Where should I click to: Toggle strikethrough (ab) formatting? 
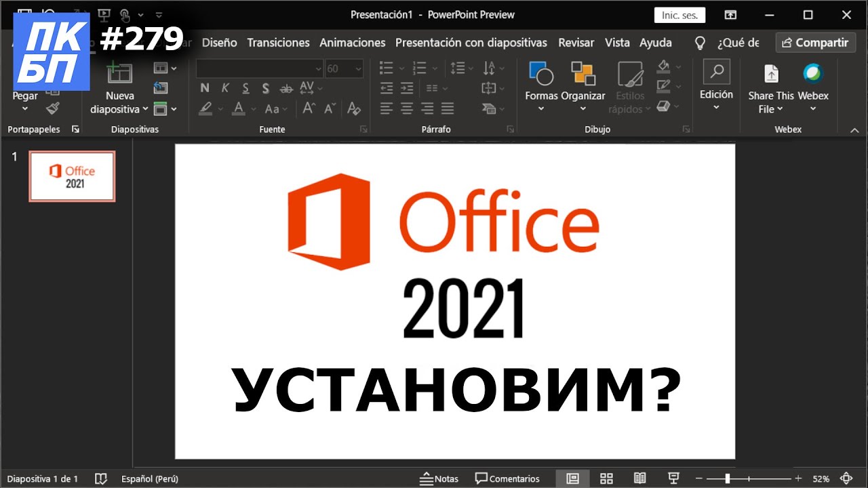click(x=286, y=88)
